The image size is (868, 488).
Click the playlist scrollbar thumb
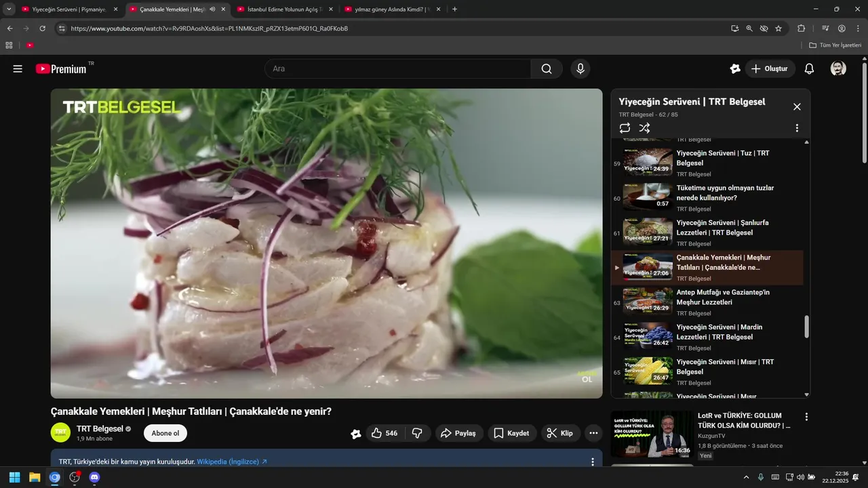pos(806,327)
